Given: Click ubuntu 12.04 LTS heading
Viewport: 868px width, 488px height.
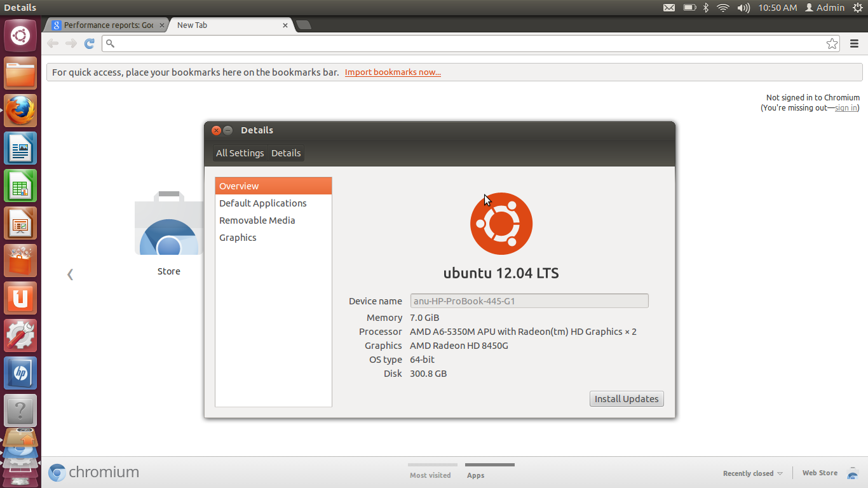Looking at the screenshot, I should [501, 273].
